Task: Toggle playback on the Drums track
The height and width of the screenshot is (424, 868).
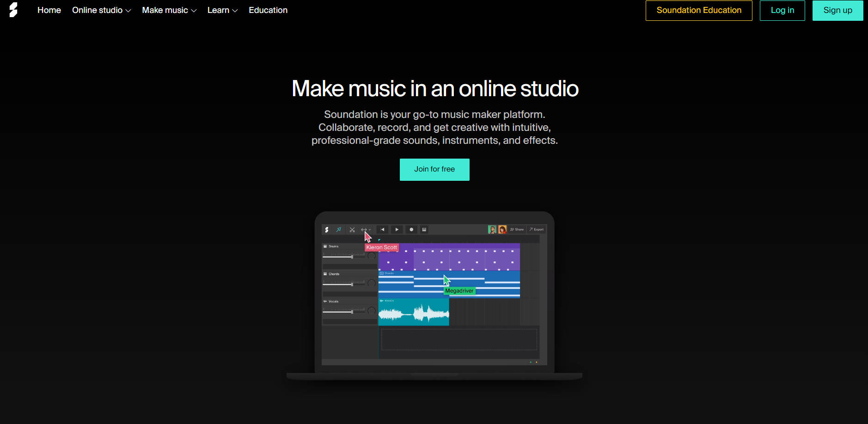Action: (325, 246)
